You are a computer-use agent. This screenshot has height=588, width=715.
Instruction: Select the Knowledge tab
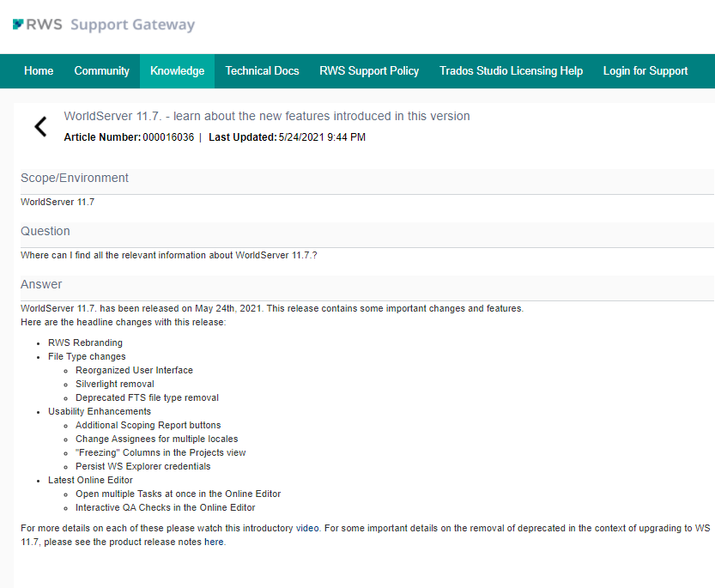pos(178,71)
